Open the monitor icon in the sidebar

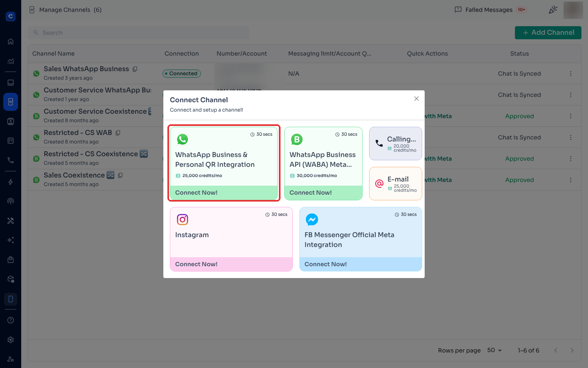coord(11,121)
